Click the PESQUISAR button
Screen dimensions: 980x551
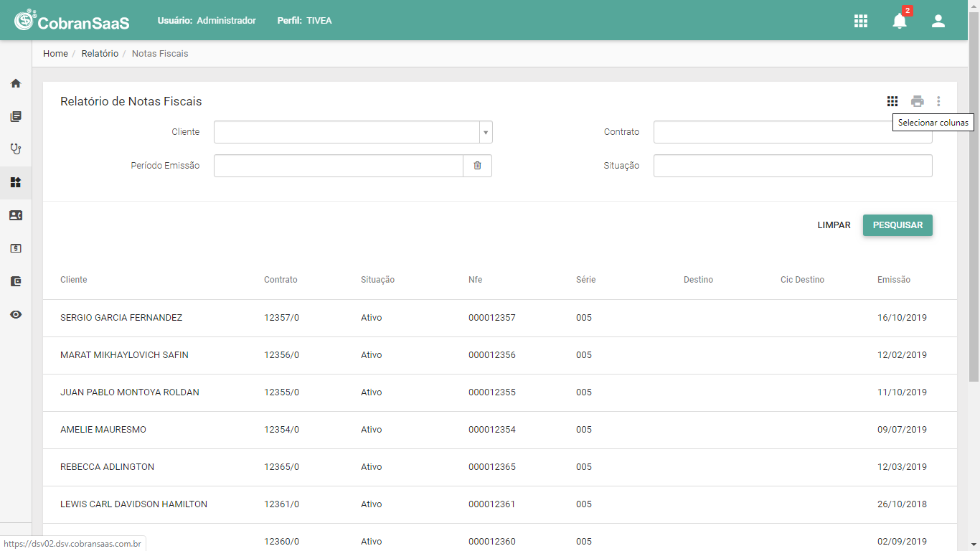point(897,225)
